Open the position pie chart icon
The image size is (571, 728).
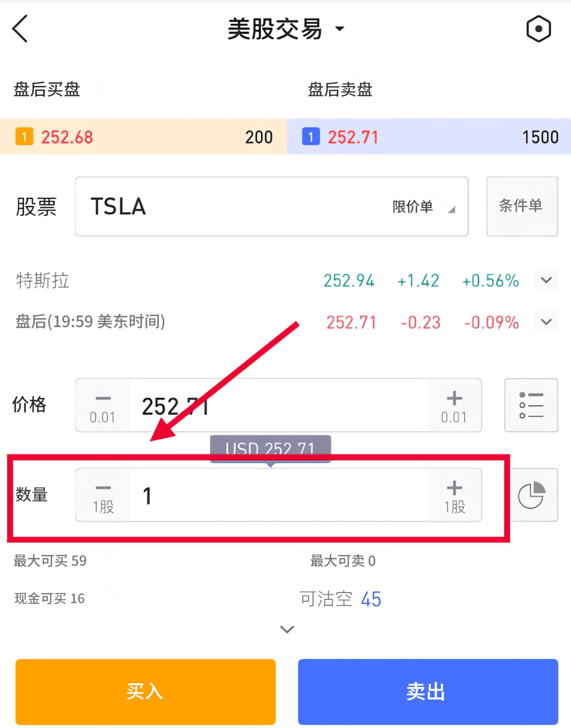[x=532, y=495]
